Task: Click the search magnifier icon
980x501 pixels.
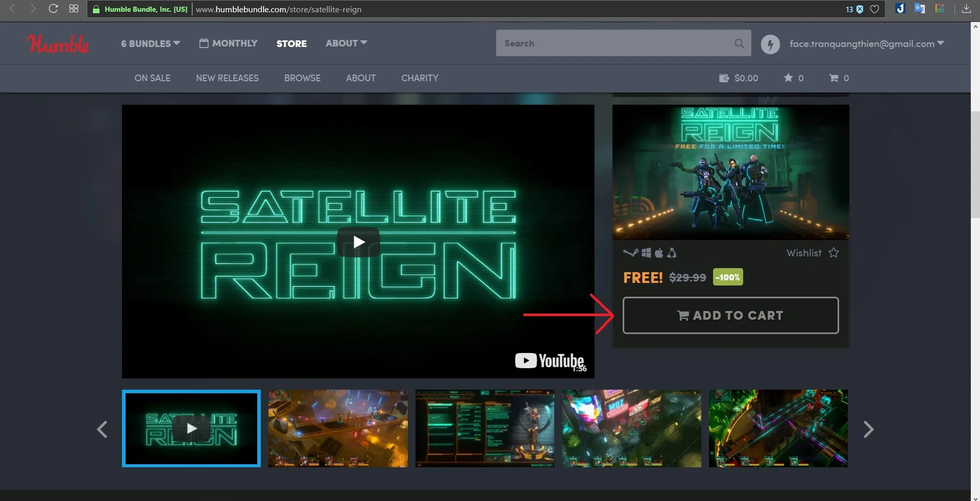Action: (739, 43)
